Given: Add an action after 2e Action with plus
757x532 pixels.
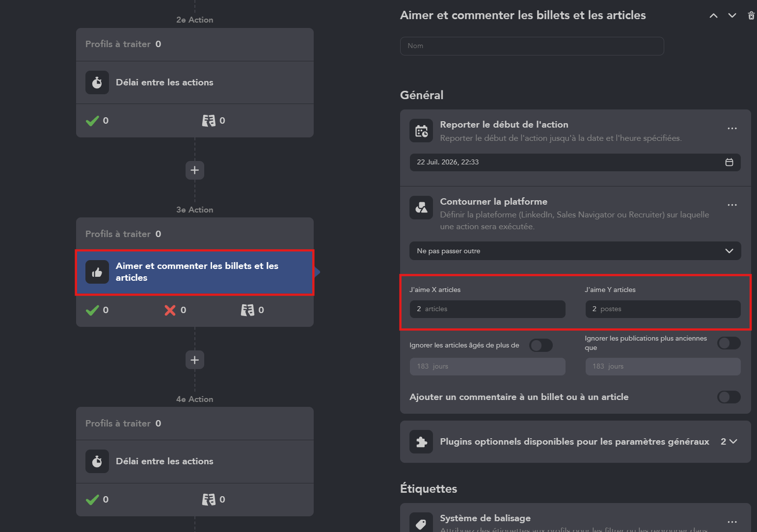Looking at the screenshot, I should 195,170.
